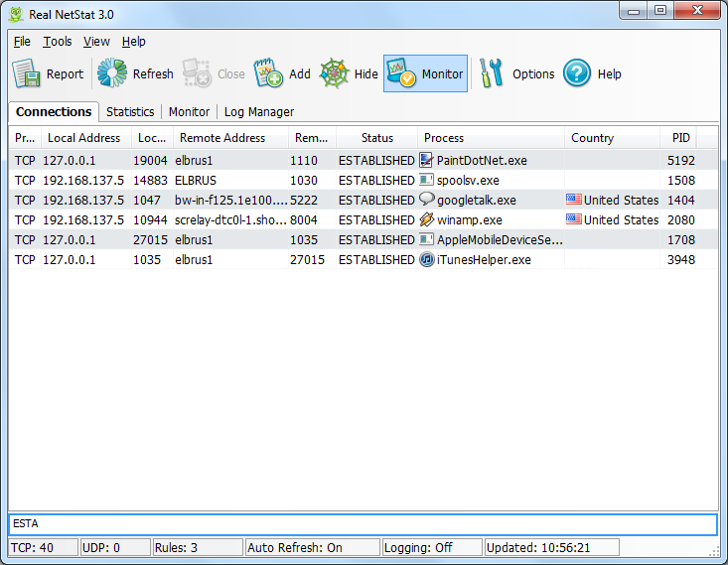The width and height of the screenshot is (728, 565).
Task: Sort by the Pr... protocol column header
Action: [25, 138]
